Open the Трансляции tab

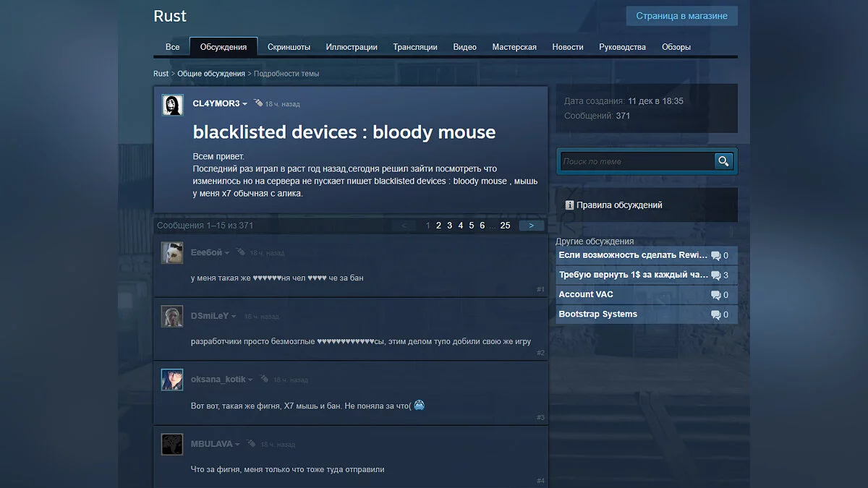pos(415,47)
